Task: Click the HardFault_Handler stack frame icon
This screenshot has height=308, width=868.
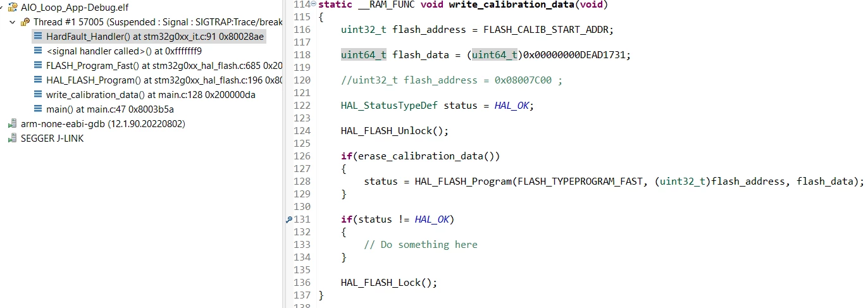Action: tap(38, 37)
